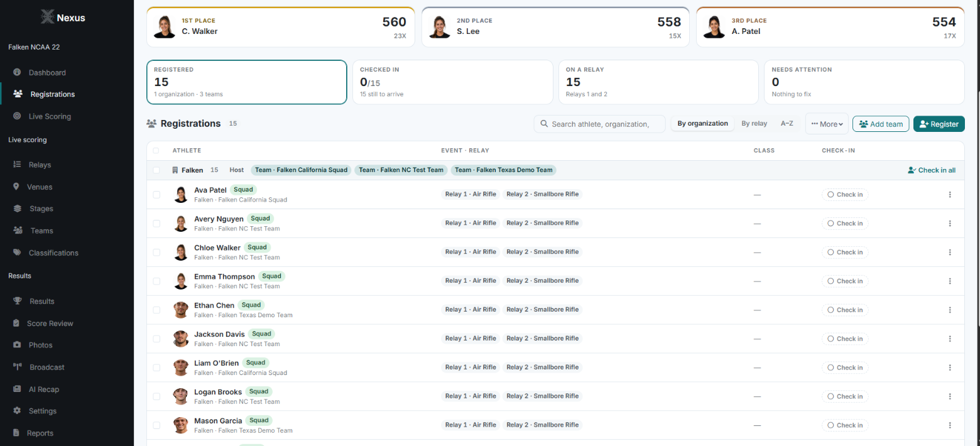The image size is (980, 446).
Task: Click the Venues map pin icon
Action: 16,187
